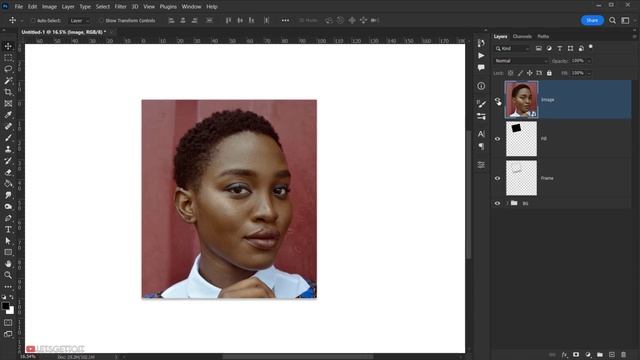The image size is (640, 360).
Task: Open the Move tool preset picker arrow
Action: [22, 20]
